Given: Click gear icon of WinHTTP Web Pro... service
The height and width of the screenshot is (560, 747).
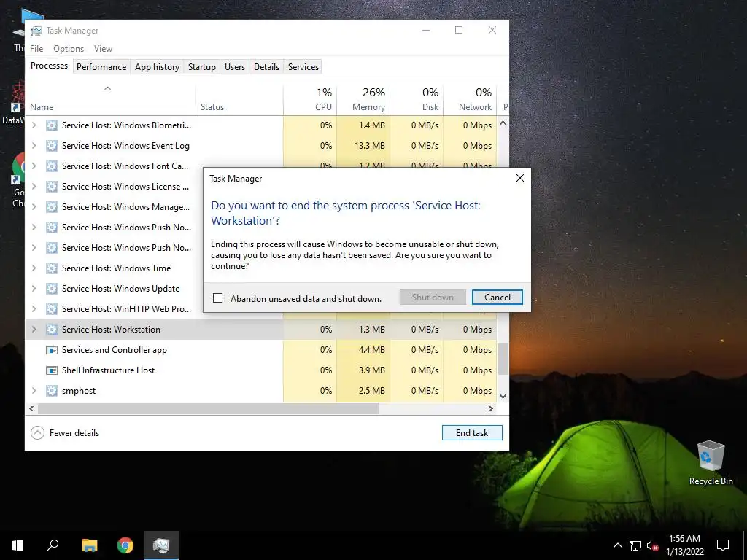Looking at the screenshot, I should point(52,309).
